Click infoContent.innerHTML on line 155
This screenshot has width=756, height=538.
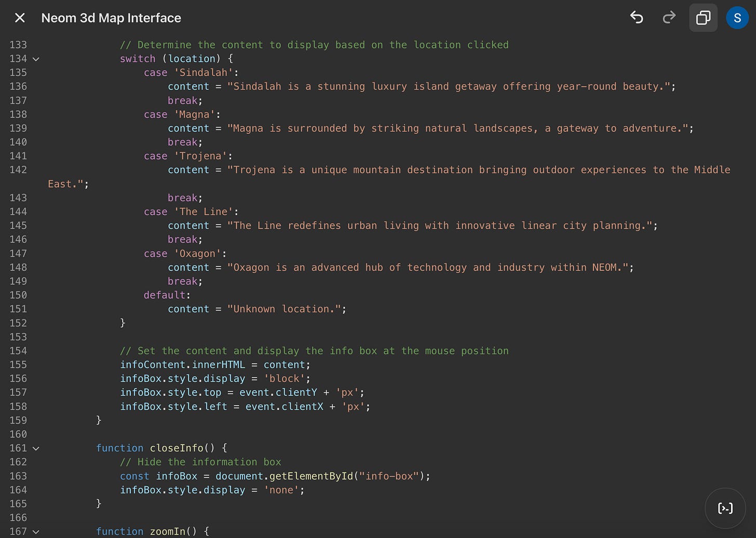(182, 365)
